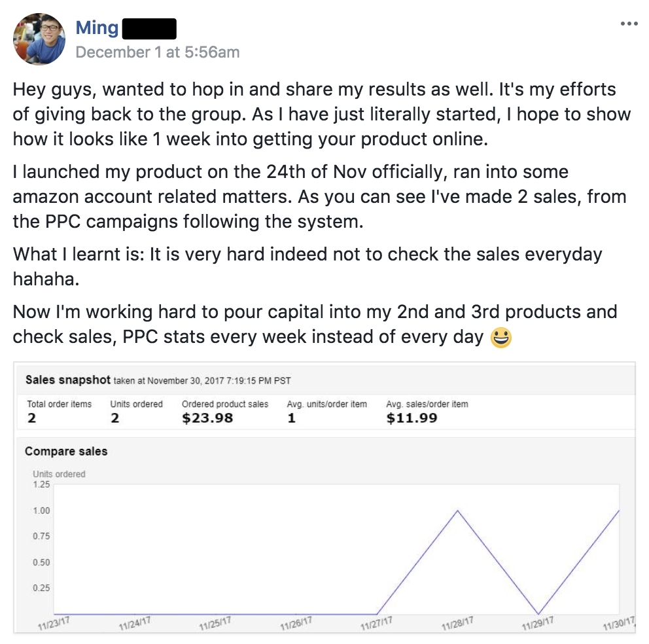Click the Compare sales heading
Viewport: 649px width, 644px height.
coord(66,452)
